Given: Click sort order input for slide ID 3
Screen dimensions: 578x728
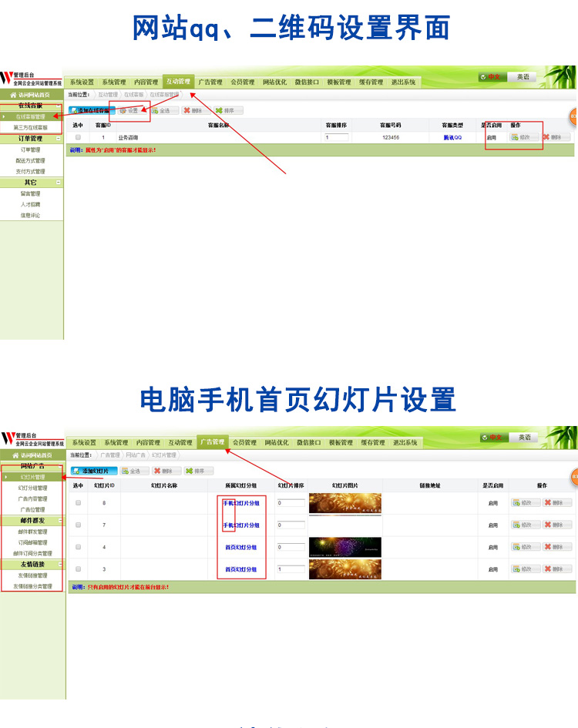Looking at the screenshot, I should click(x=291, y=569).
